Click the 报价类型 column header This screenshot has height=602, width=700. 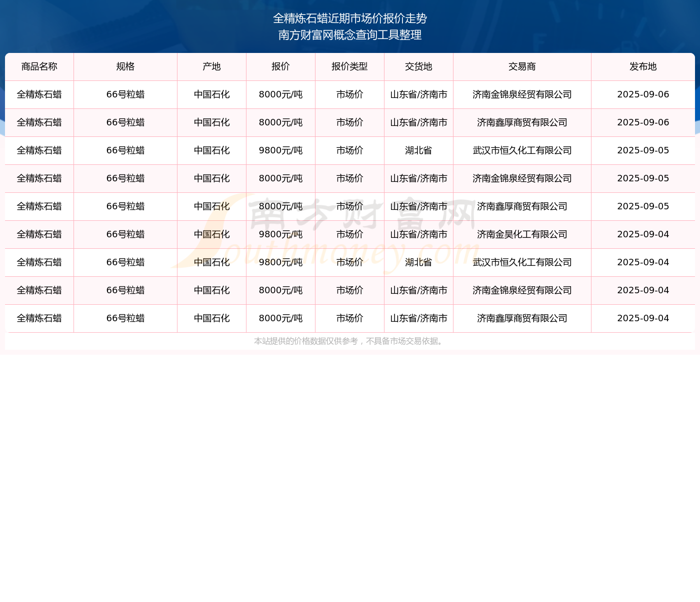[x=350, y=66]
